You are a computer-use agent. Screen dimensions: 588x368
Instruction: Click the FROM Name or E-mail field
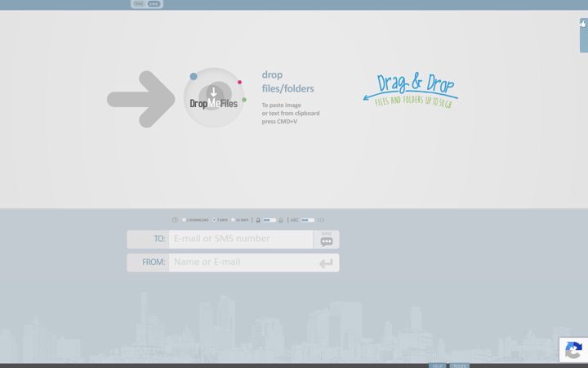point(254,263)
